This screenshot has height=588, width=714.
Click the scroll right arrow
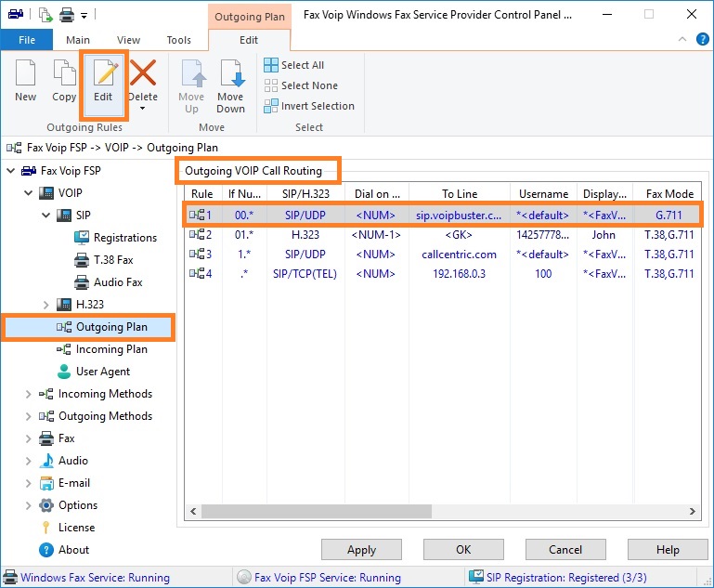[x=693, y=512]
